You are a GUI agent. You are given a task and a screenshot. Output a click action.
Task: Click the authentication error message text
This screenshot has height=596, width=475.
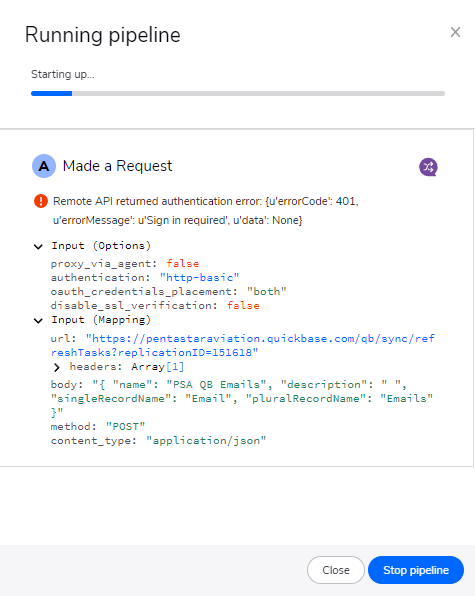pyautogui.click(x=206, y=211)
